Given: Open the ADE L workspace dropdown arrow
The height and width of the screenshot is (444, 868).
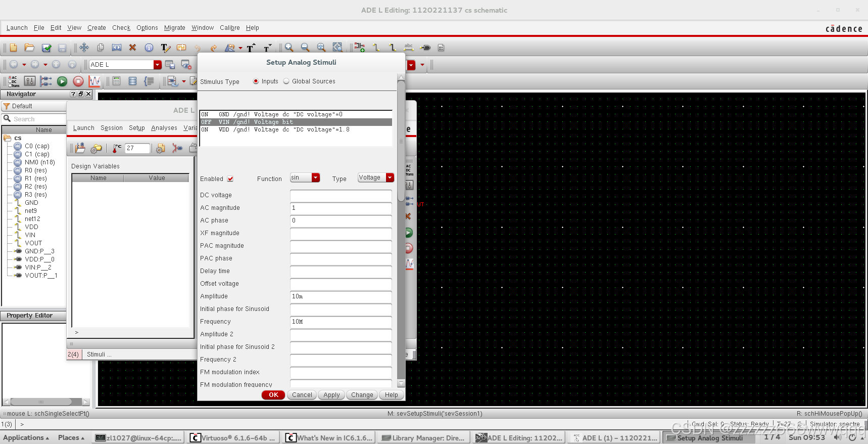Looking at the screenshot, I should (x=158, y=65).
